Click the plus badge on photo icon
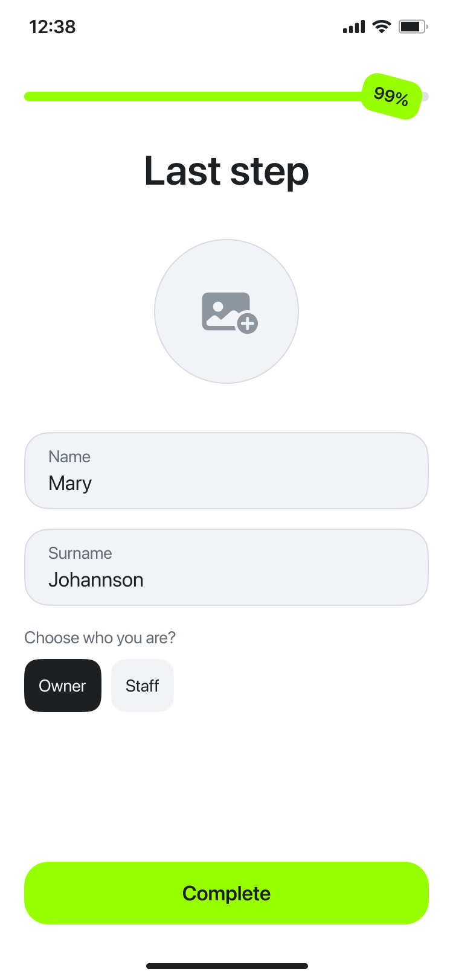 (248, 323)
